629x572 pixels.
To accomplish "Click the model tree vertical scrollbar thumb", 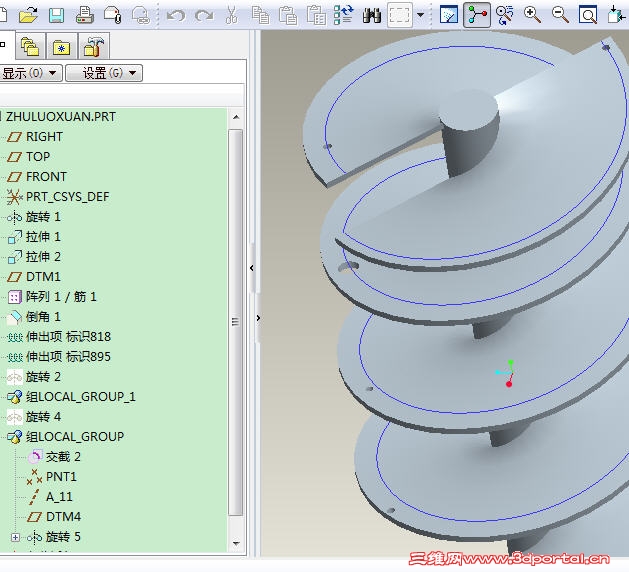I will pos(235,322).
